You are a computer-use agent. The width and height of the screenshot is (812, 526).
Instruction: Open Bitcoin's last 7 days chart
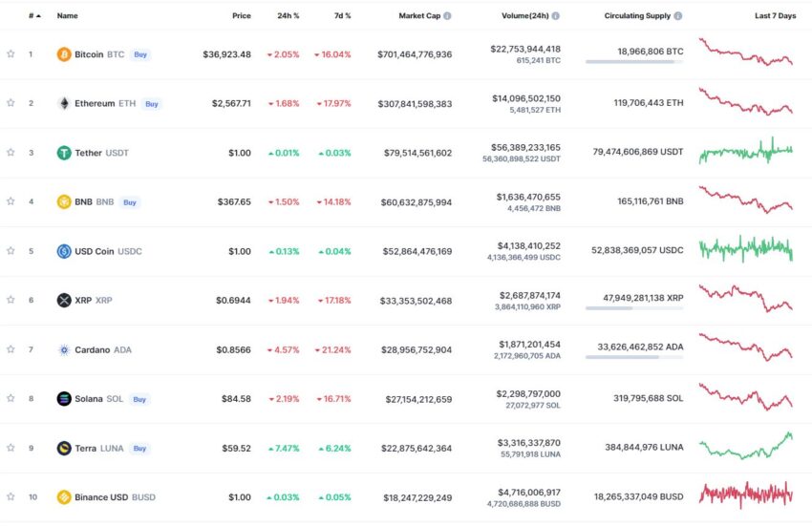[x=746, y=53]
